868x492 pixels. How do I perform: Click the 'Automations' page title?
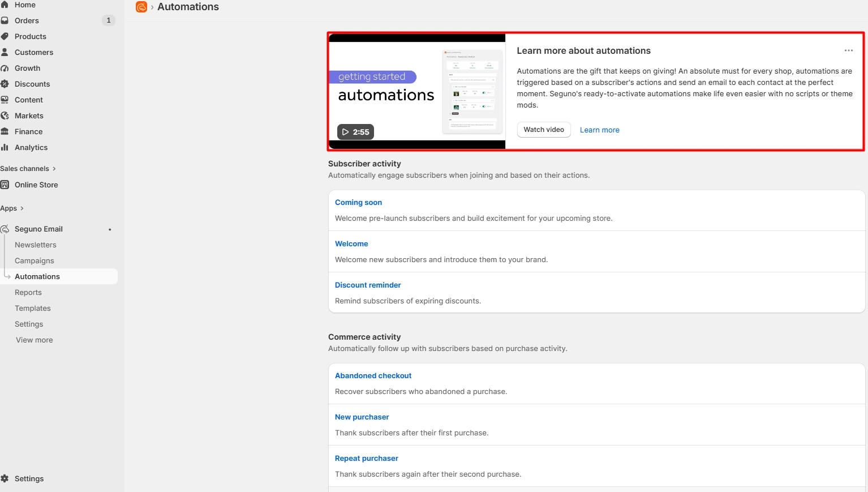pyautogui.click(x=188, y=7)
